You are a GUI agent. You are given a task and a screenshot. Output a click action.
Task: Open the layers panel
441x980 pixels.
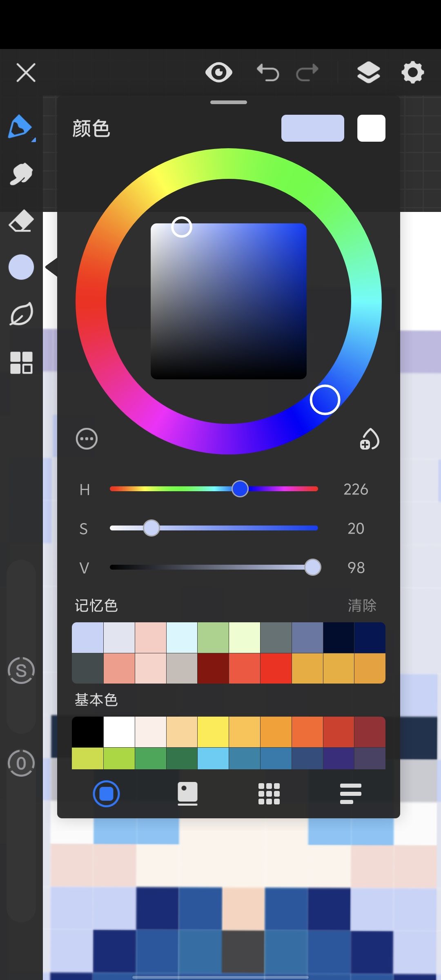368,73
